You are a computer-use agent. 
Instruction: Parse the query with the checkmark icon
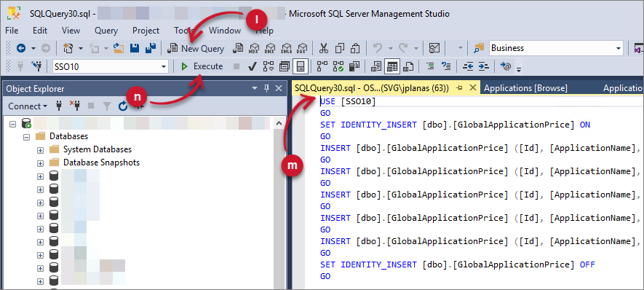tap(253, 66)
